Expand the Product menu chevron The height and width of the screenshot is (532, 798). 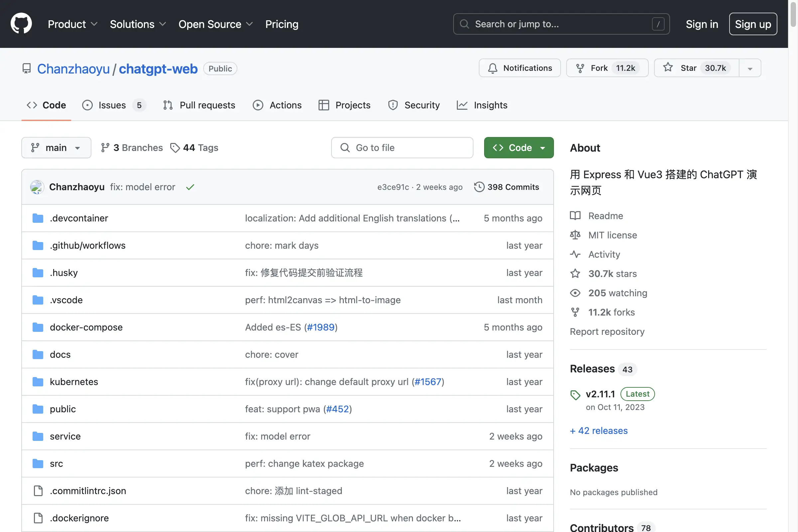[x=94, y=24]
